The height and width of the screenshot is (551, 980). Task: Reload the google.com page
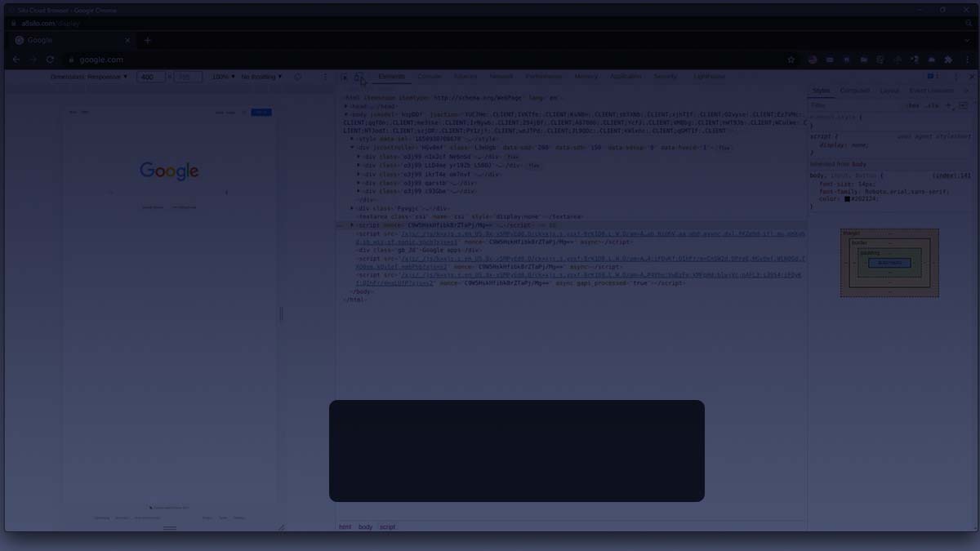pyautogui.click(x=50, y=60)
